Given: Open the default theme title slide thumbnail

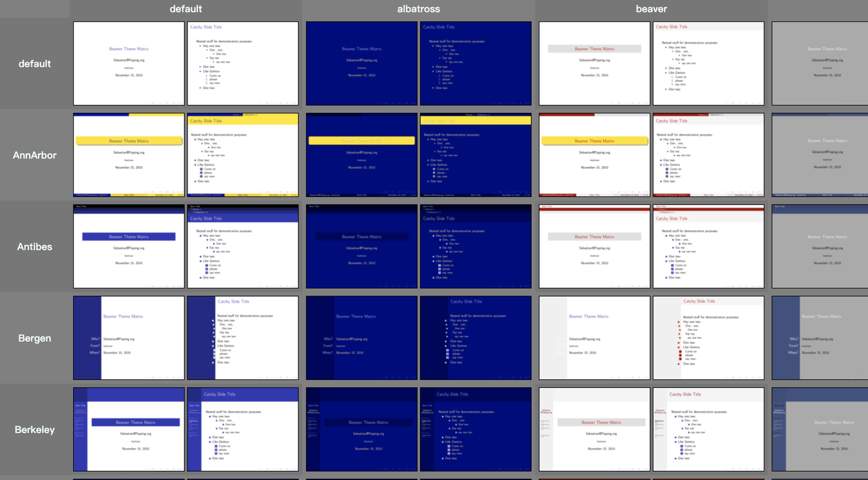Looking at the screenshot, I should pos(129,64).
